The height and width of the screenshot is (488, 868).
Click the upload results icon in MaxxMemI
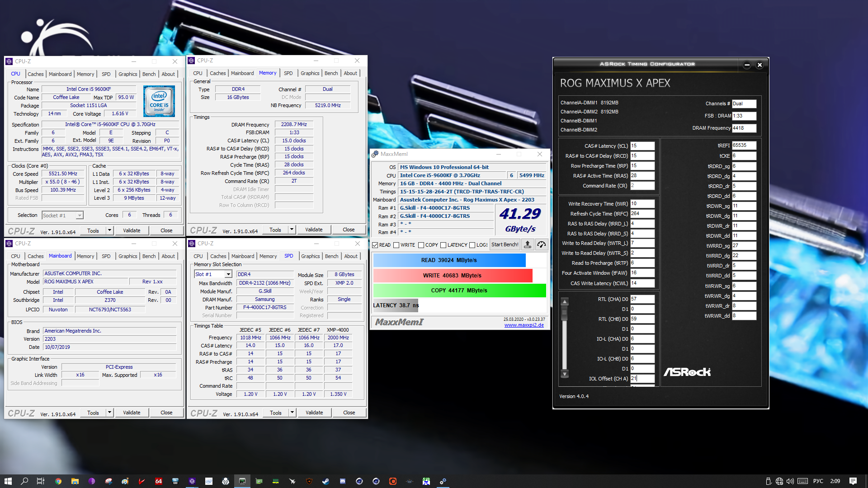[x=528, y=244]
